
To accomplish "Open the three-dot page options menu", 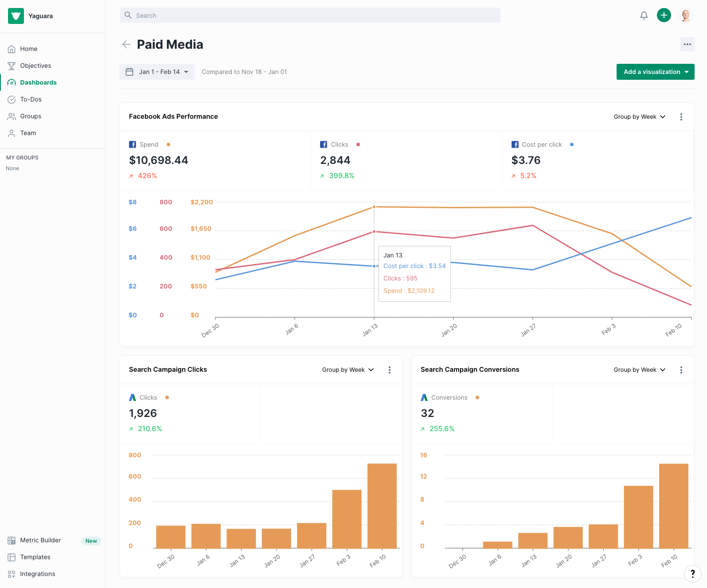I will [x=687, y=44].
